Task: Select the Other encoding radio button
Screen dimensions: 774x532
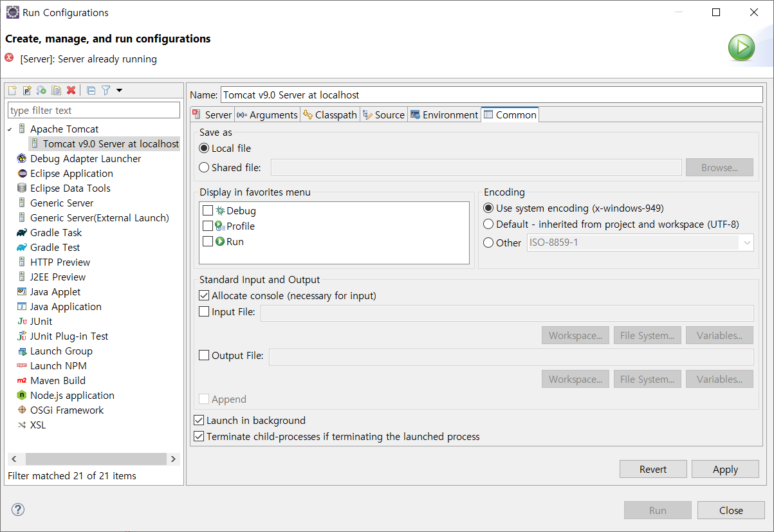Action: 488,243
